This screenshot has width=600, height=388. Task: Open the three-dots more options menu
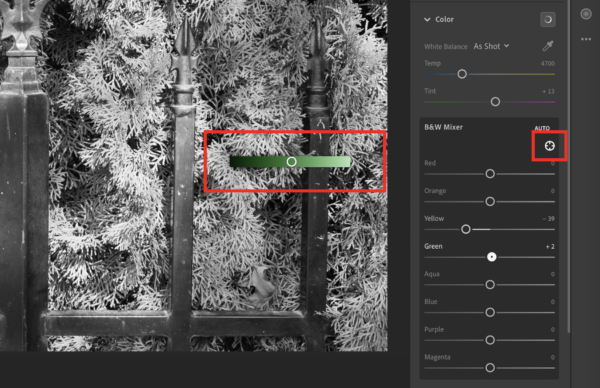(x=586, y=39)
